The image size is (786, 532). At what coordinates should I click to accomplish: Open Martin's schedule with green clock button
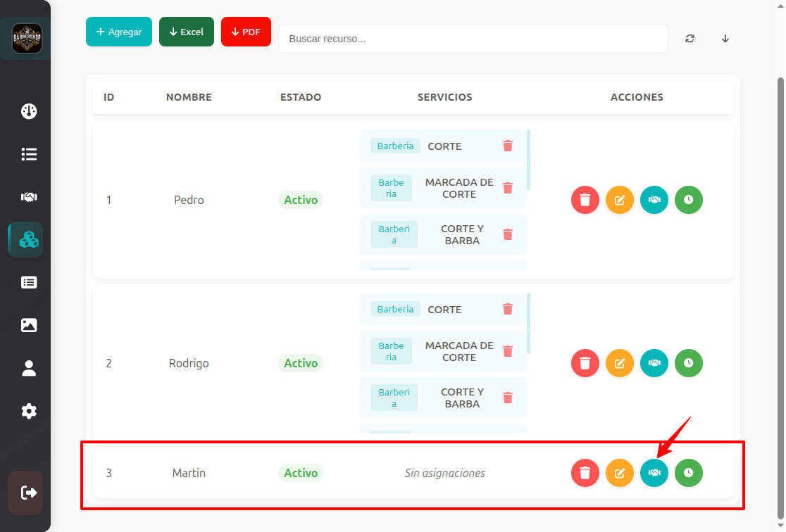[x=689, y=473]
